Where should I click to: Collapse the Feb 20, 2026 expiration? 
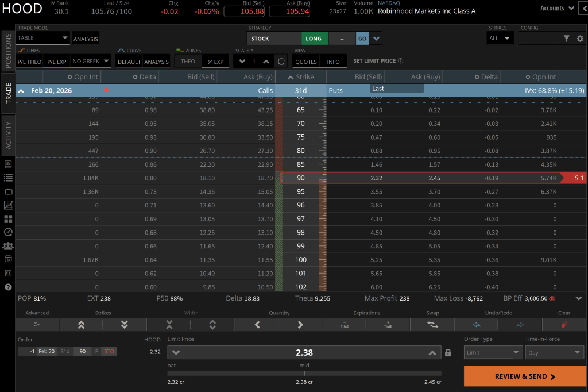21,91
